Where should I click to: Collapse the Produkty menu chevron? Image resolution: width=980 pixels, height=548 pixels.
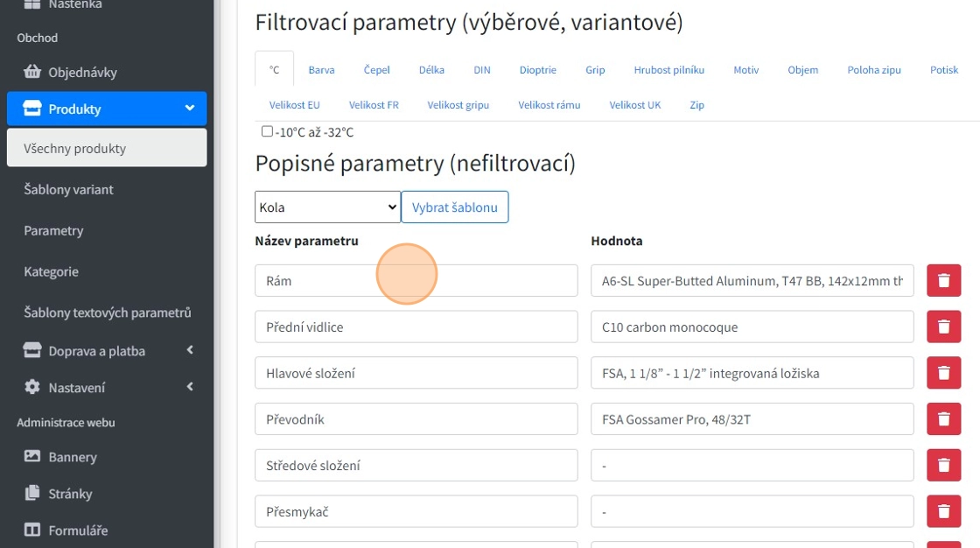pyautogui.click(x=189, y=109)
